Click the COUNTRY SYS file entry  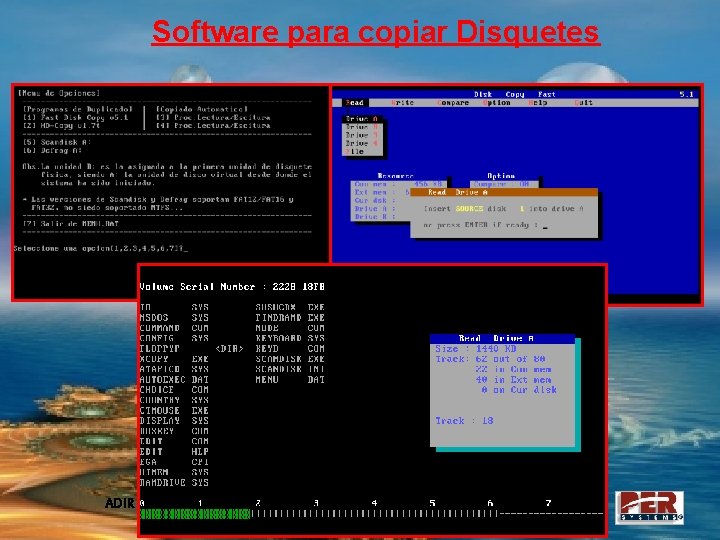(174, 400)
